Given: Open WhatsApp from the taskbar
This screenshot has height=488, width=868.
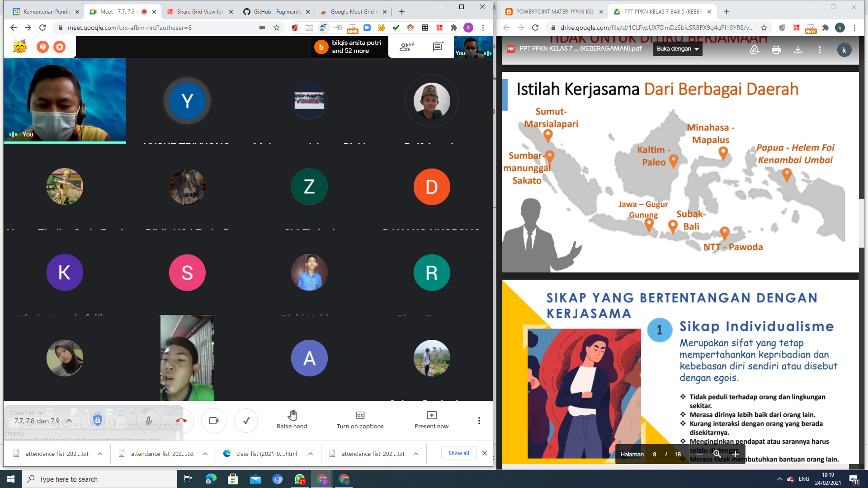Looking at the screenshot, I should coord(300,479).
